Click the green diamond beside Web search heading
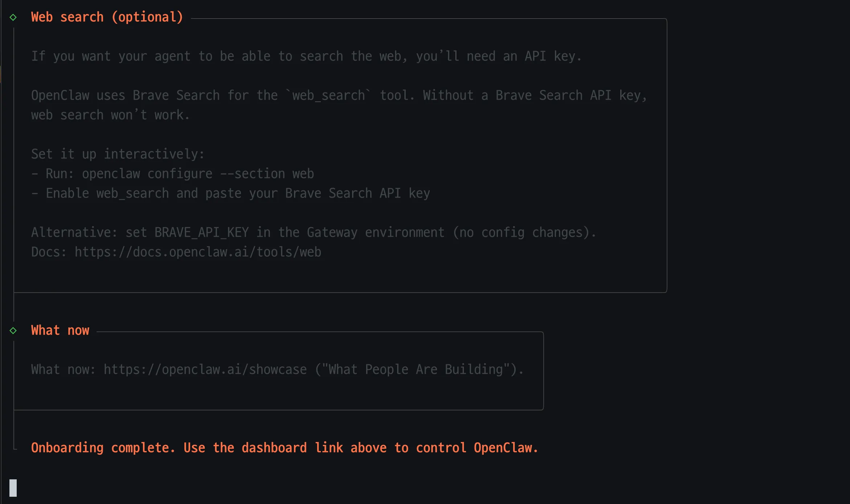Viewport: 850px width, 504px height. 13,17
